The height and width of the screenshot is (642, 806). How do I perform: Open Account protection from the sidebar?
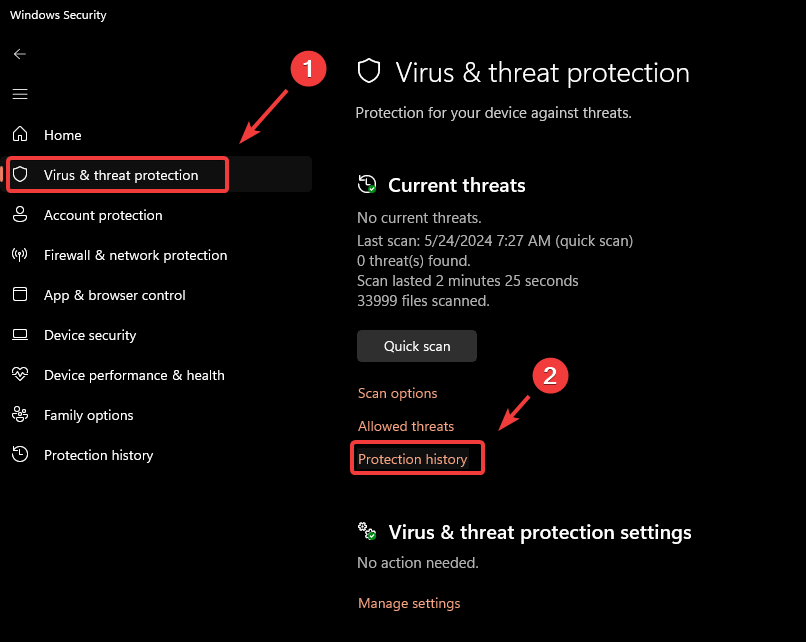pyautogui.click(x=103, y=215)
